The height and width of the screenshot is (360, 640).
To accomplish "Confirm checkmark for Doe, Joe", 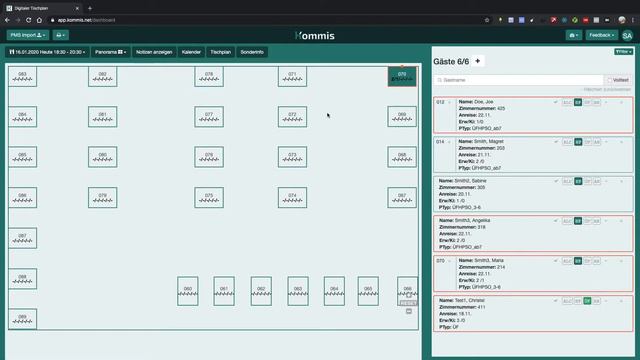I will coord(556,102).
